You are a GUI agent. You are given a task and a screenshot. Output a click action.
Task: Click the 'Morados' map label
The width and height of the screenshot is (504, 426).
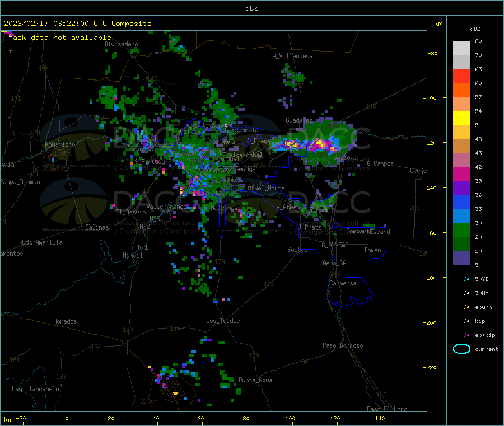(x=65, y=321)
